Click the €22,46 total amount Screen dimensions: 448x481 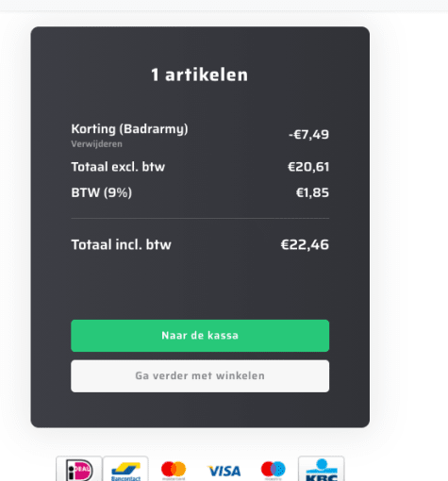tap(305, 244)
